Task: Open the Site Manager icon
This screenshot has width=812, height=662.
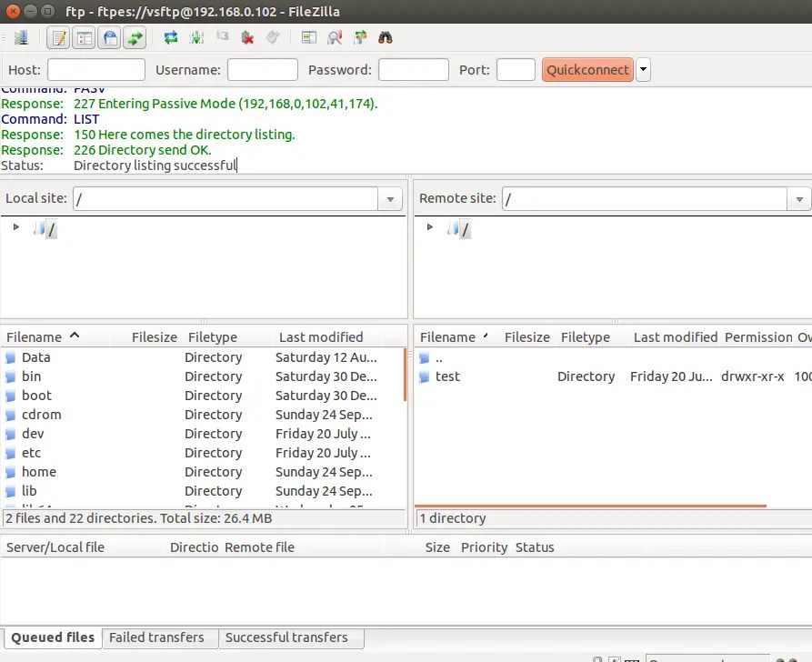Action: [x=21, y=38]
